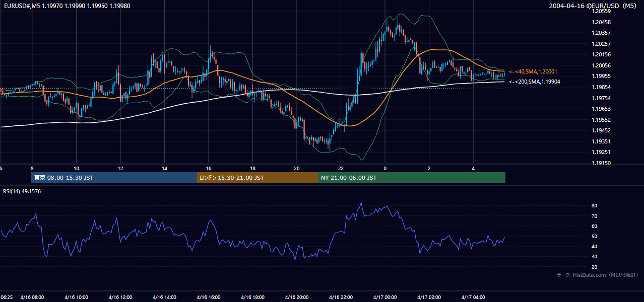Click price level 1.20056 on the axis
The height and width of the screenshot is (302, 644).
(x=600, y=65)
